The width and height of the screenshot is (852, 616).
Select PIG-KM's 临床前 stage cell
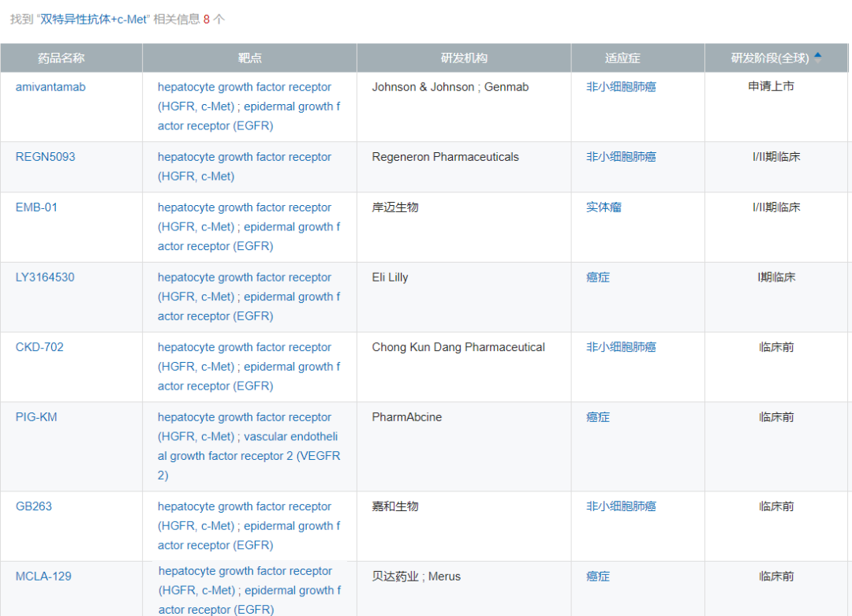[x=776, y=447]
